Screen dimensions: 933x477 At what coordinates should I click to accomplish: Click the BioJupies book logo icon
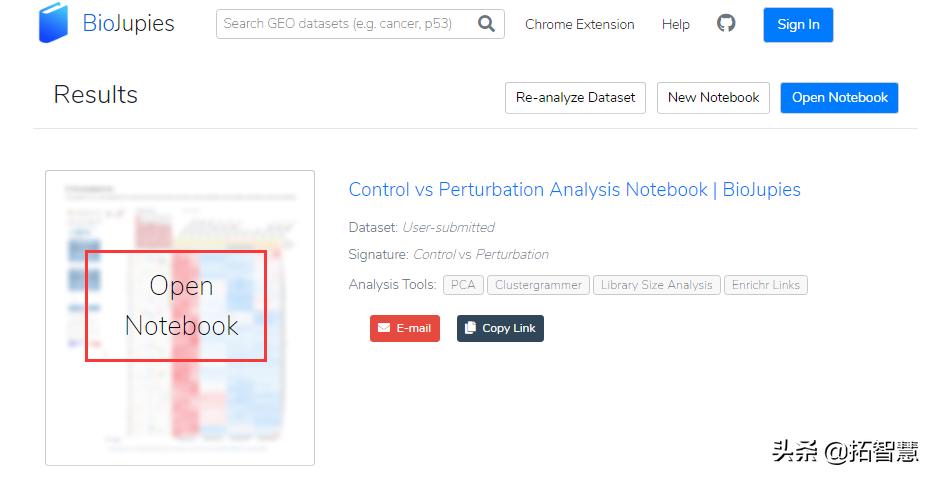coord(53,23)
